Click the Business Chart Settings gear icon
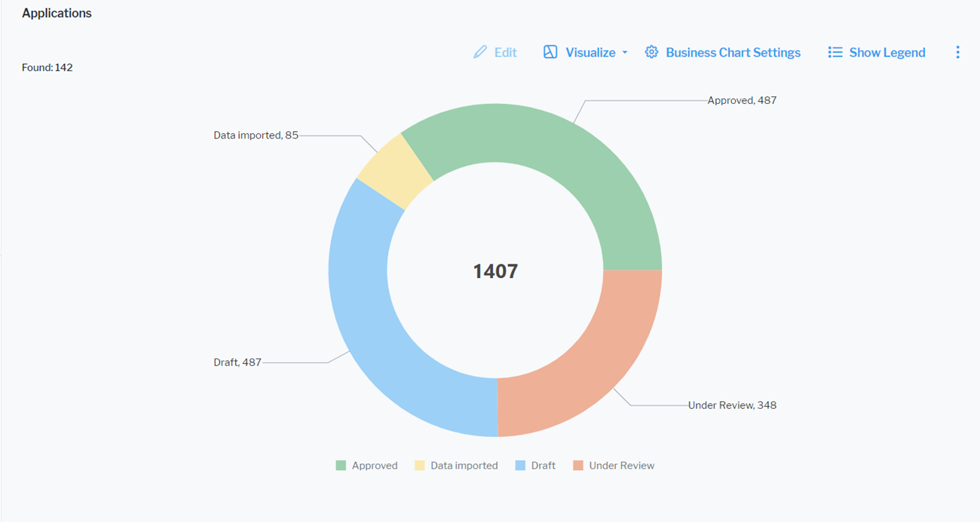Screen dimensions: 980x522 [x=651, y=52]
